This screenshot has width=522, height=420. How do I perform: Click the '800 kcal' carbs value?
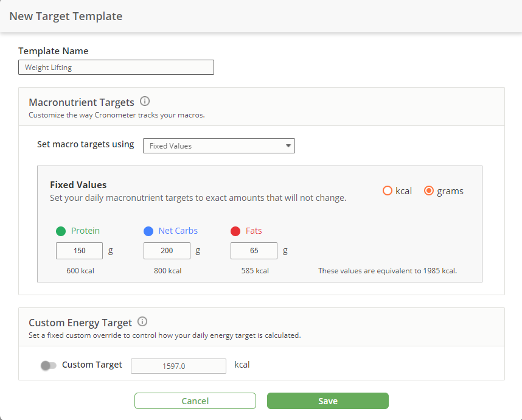[167, 270]
